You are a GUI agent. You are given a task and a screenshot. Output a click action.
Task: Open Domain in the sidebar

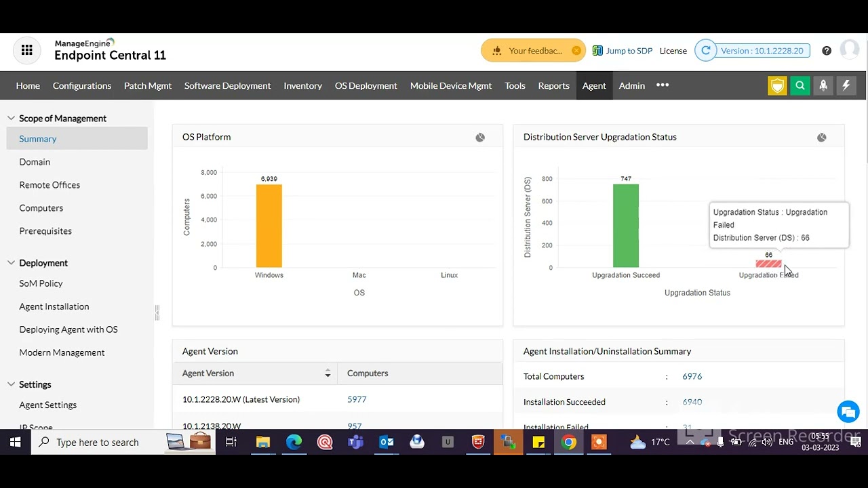pos(35,162)
